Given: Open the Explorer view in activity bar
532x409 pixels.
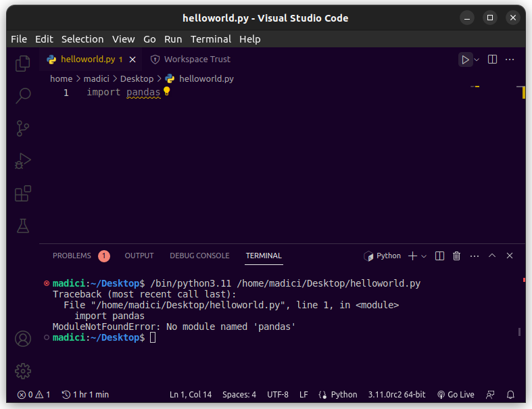Looking at the screenshot, I should [x=23, y=63].
